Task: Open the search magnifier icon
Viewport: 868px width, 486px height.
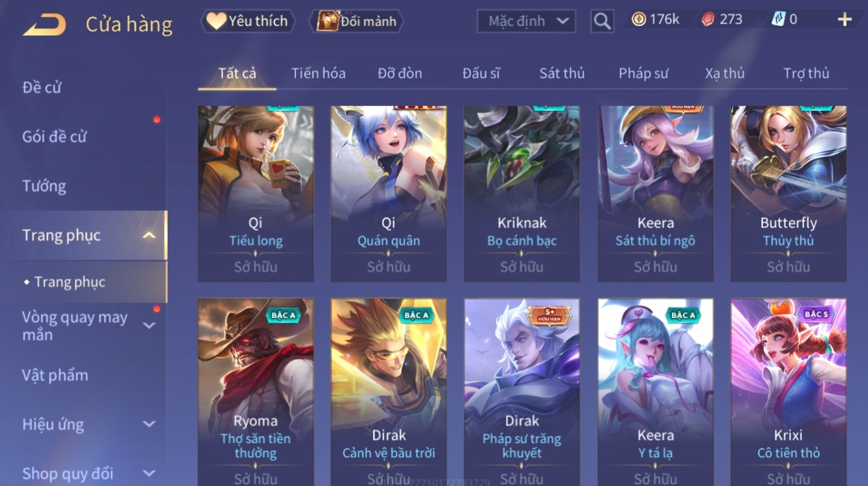Action: 602,21
